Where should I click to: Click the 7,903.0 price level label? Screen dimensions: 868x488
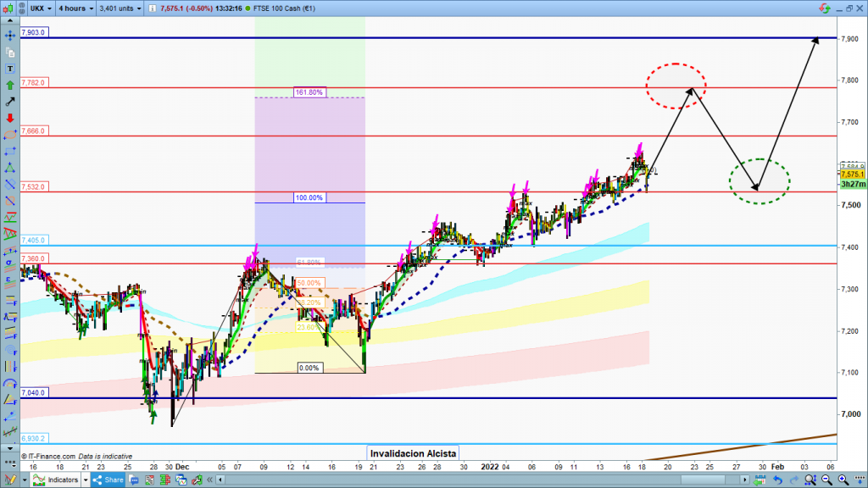pos(34,31)
